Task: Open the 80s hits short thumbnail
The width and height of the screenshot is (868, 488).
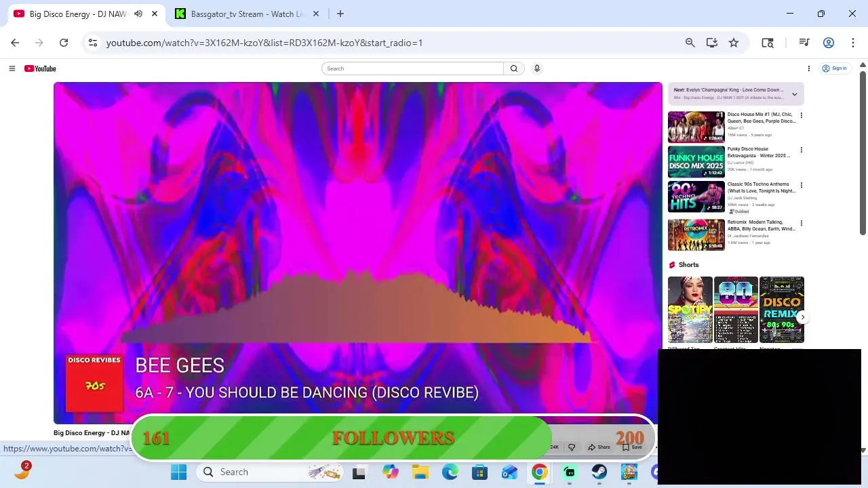Action: pyautogui.click(x=736, y=310)
